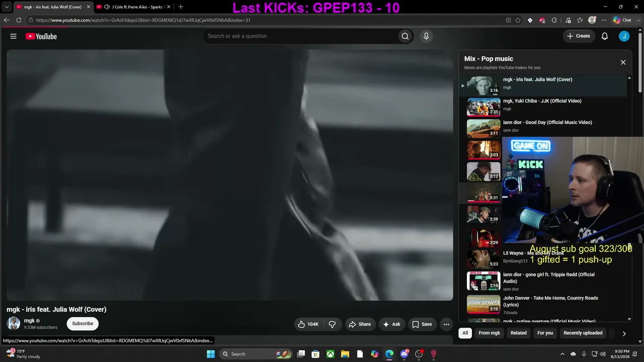
Task: Open more actions three-dot menu
Action: pyautogui.click(x=446, y=324)
